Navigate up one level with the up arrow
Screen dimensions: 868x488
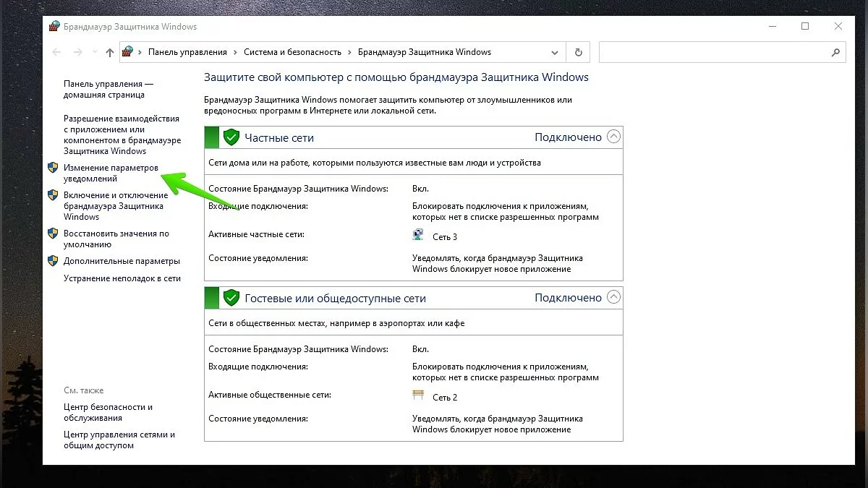[110, 52]
